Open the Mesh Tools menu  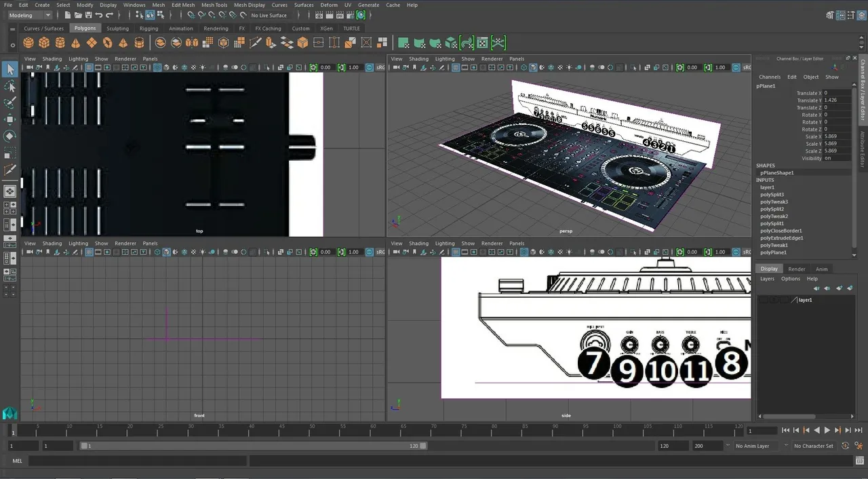click(214, 5)
